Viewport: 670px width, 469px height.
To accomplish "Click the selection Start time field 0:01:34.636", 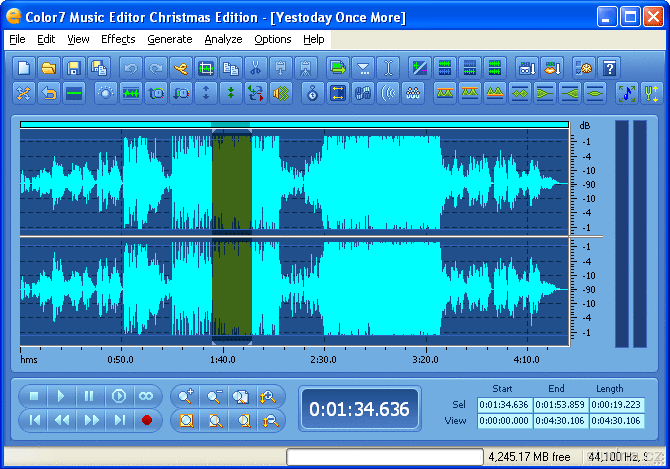I will click(504, 405).
